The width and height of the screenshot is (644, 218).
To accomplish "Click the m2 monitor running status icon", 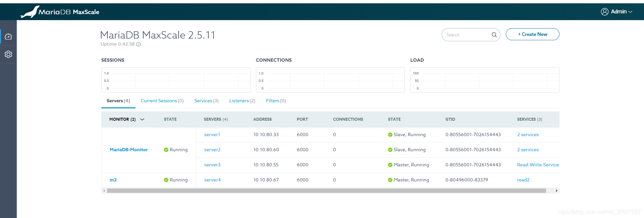I will 166,180.
